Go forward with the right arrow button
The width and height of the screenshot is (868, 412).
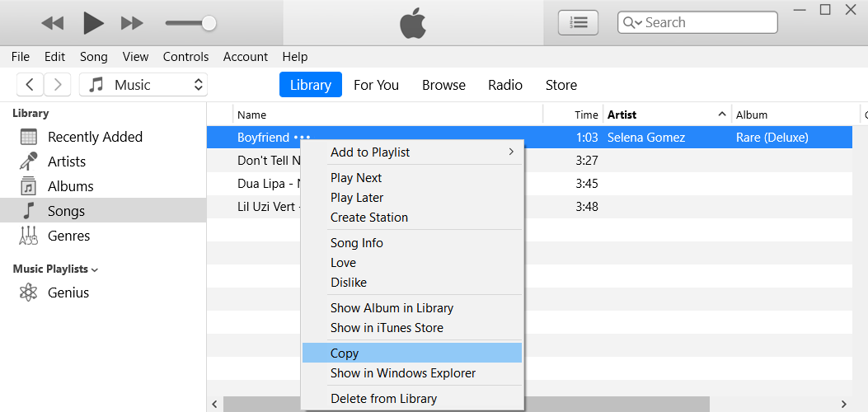tap(57, 85)
